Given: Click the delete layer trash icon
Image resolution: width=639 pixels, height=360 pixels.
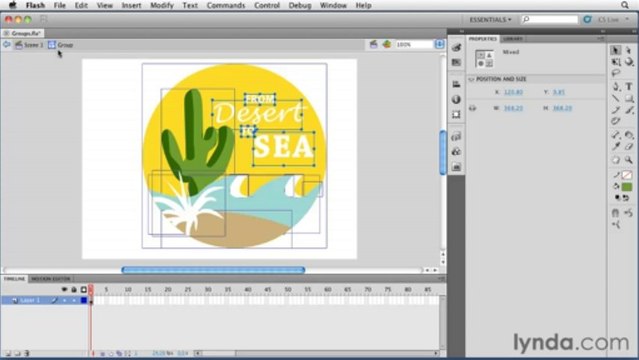Looking at the screenshot, I should coord(27,353).
